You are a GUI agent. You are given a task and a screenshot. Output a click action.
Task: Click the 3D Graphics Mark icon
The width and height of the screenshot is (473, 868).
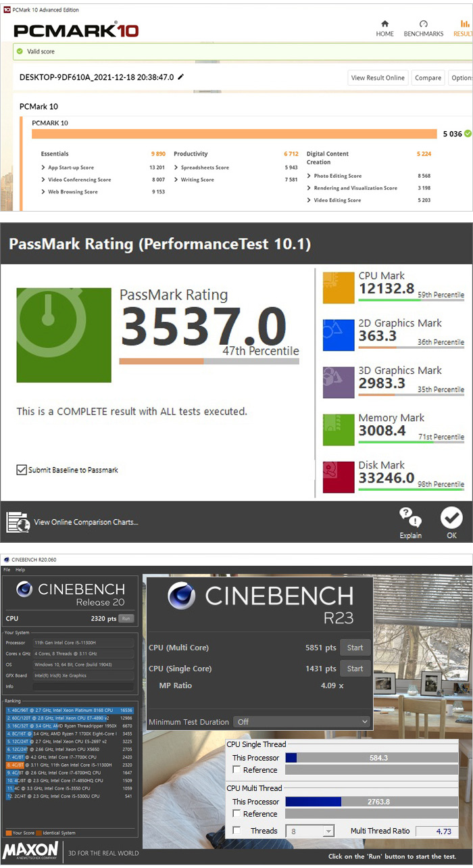tap(339, 382)
